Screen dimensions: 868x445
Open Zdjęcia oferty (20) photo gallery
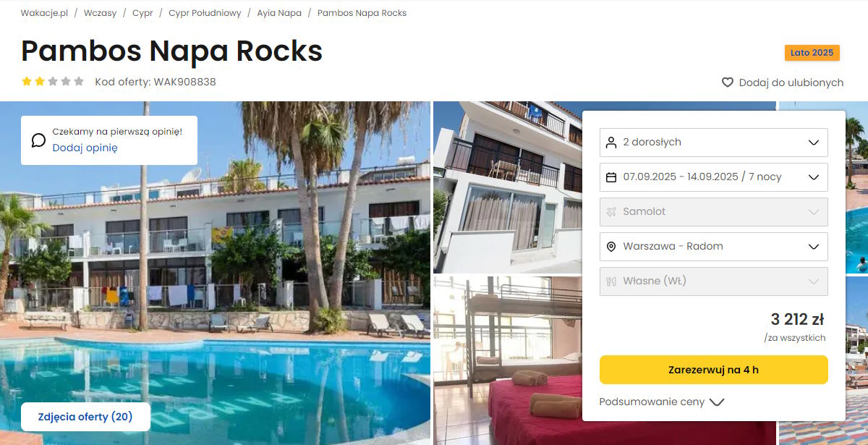pos(85,417)
